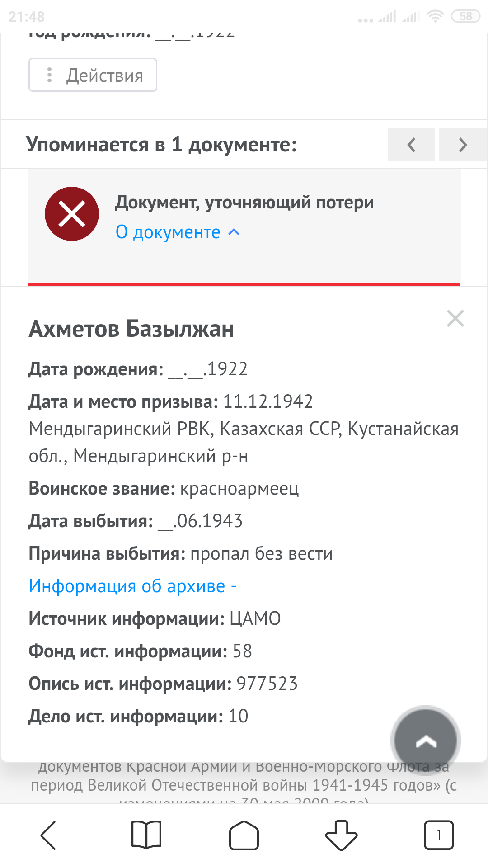Open the Действия actions menu

tap(93, 75)
